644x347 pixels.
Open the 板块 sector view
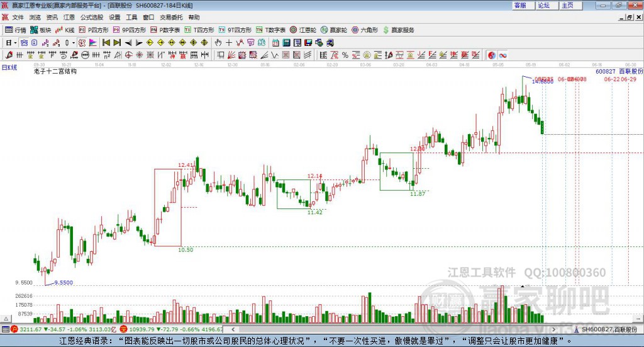pyautogui.click(x=40, y=30)
